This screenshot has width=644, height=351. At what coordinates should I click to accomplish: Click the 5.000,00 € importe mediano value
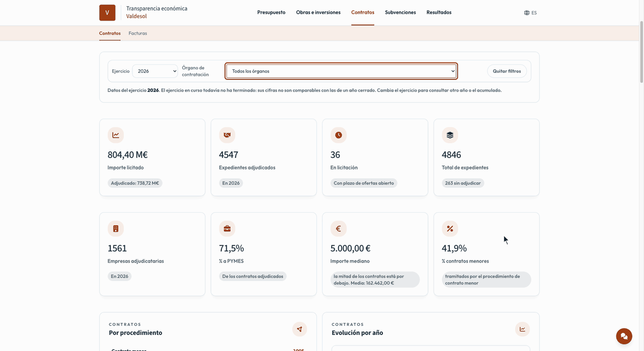351,248
